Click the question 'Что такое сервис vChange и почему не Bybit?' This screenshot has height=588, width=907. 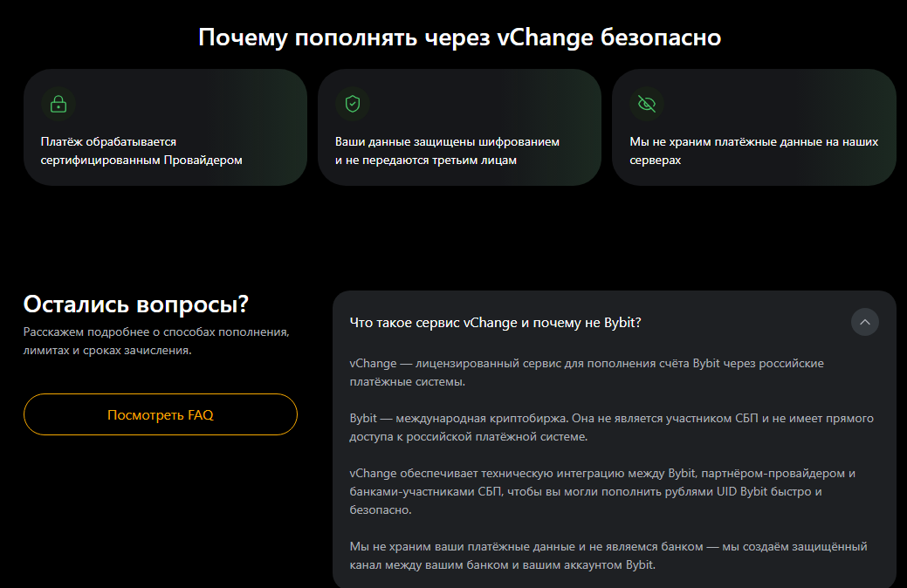(495, 323)
